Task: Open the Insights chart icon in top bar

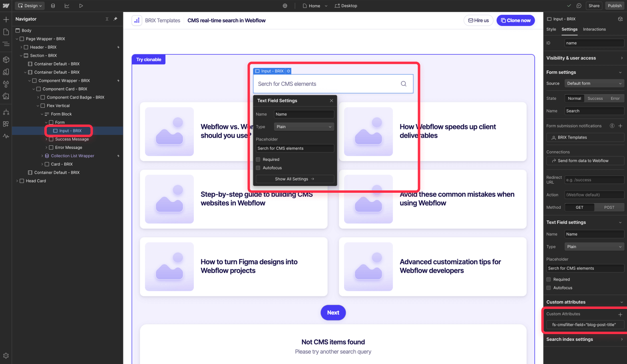Action: tap(67, 6)
